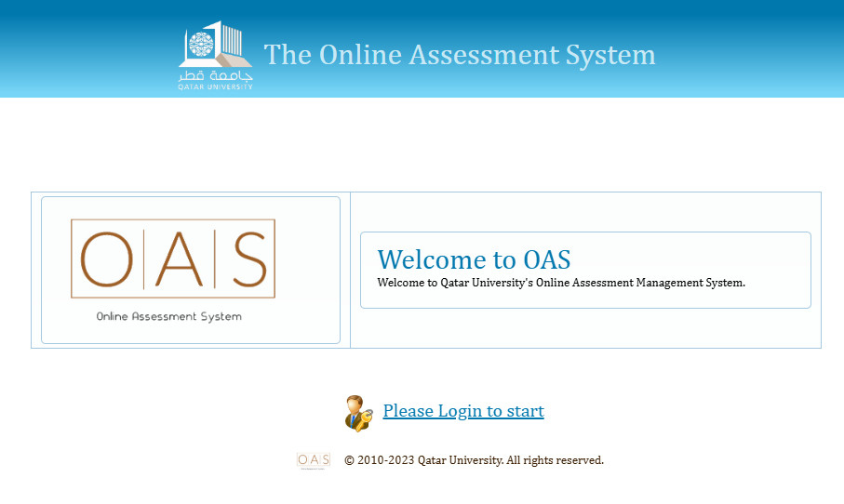This screenshot has height=504, width=844.
Task: Click the word OAS in welcome heading
Action: point(546,259)
